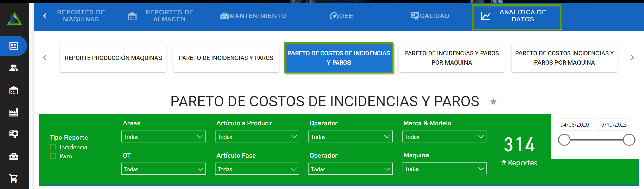Click the right handle of date slider
Viewport: 644px width, 189px height.
(x=629, y=140)
